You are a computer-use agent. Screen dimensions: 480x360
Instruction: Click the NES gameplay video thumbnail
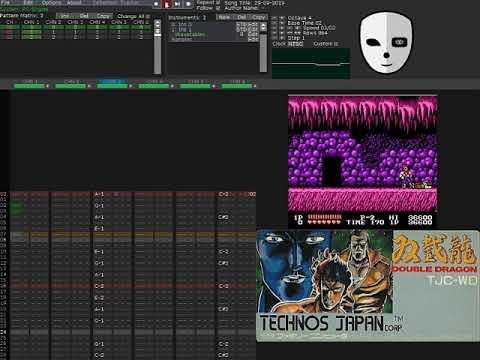(363, 162)
